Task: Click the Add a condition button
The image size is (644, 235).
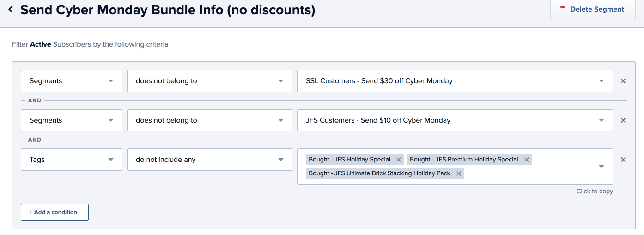Action: click(x=55, y=212)
